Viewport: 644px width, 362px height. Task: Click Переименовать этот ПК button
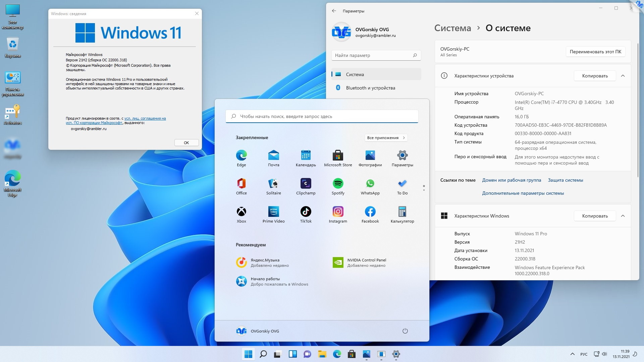[595, 52]
